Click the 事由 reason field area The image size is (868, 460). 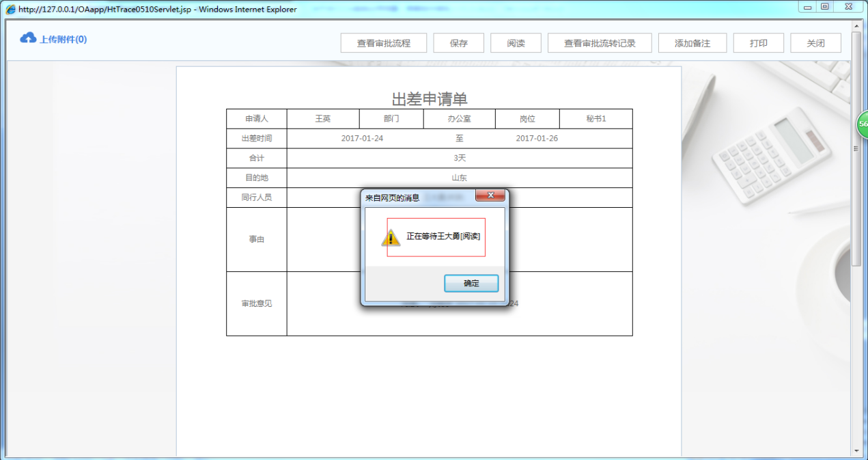point(255,240)
